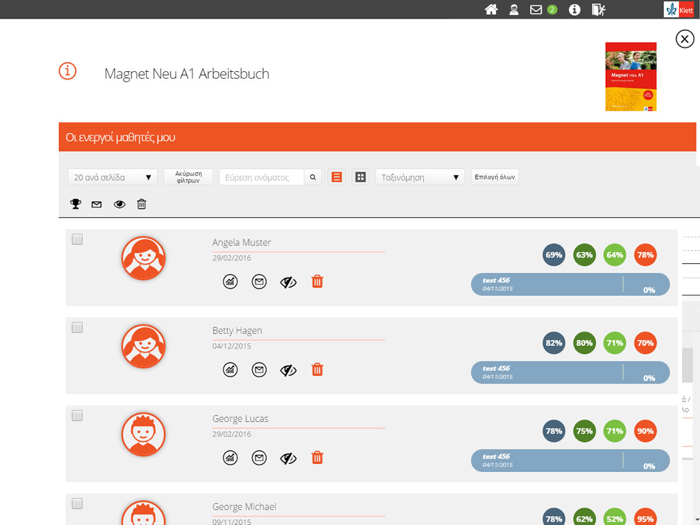This screenshot has height=525, width=700.
Task: View statistics chart for Betty Hagen
Action: 230,370
